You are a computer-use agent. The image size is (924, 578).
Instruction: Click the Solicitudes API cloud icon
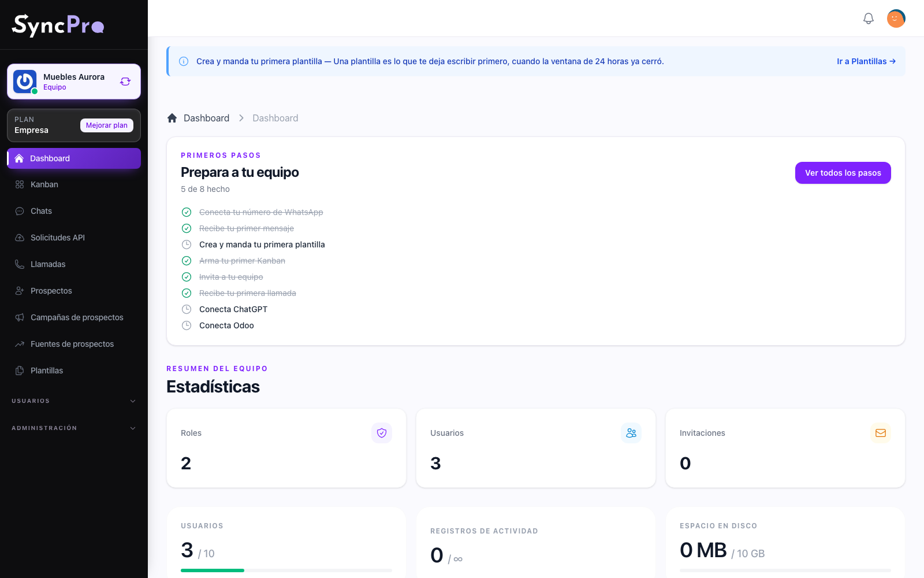pyautogui.click(x=20, y=238)
